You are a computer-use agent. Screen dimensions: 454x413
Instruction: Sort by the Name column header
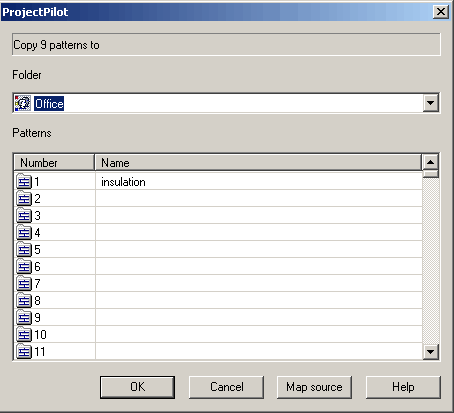point(258,163)
